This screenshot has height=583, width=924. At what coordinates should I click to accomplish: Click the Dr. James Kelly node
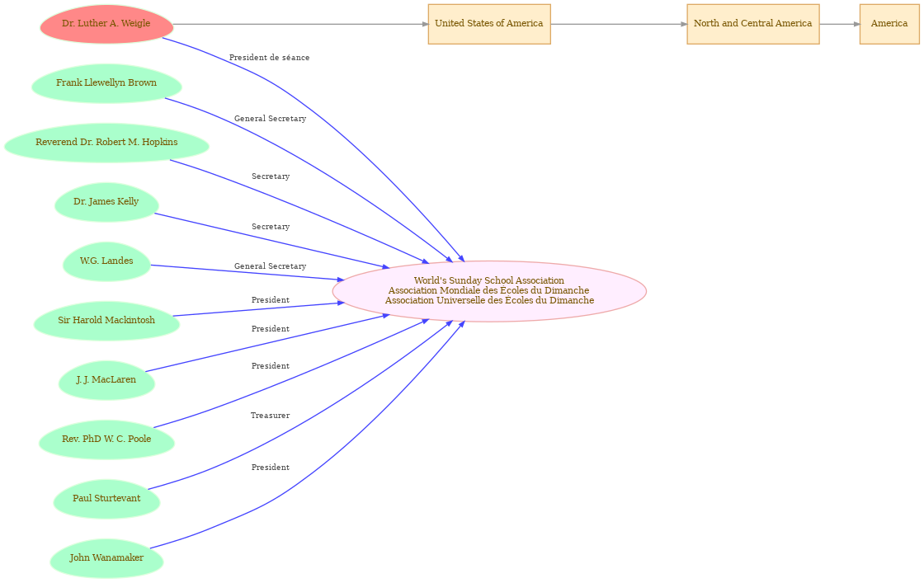tap(106, 203)
